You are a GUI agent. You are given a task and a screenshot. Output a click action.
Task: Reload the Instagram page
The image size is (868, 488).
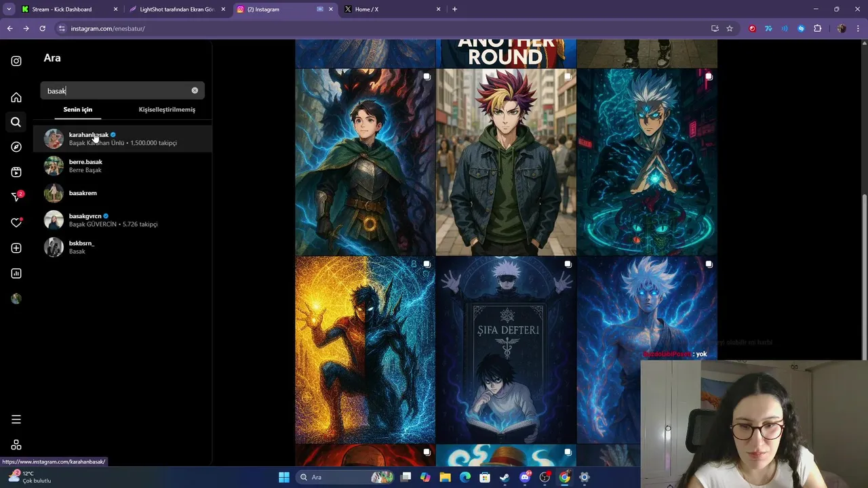[x=42, y=28]
